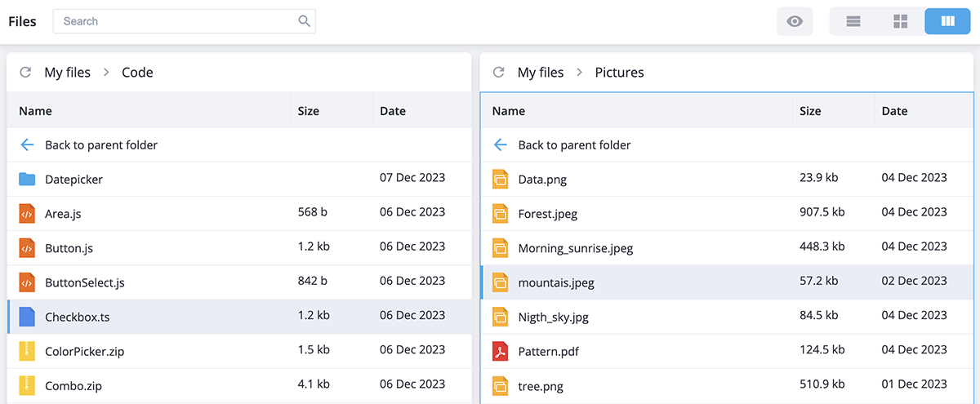Refresh the Code panel with reload icon
This screenshot has height=404, width=980.
(x=25, y=73)
